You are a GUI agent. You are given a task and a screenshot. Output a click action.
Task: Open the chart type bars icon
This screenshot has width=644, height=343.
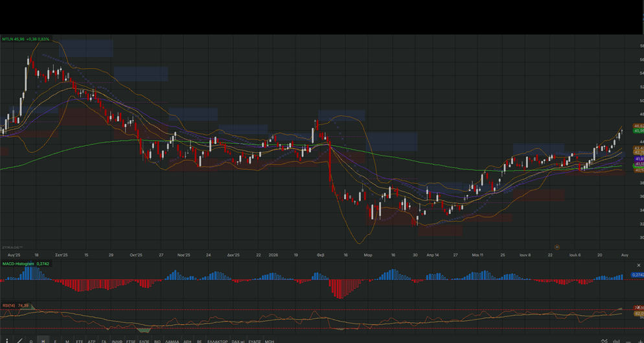click(x=616, y=340)
